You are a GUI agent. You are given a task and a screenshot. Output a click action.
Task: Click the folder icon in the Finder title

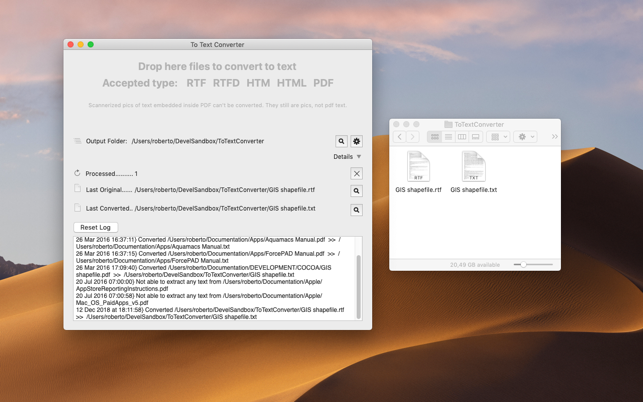(x=448, y=124)
